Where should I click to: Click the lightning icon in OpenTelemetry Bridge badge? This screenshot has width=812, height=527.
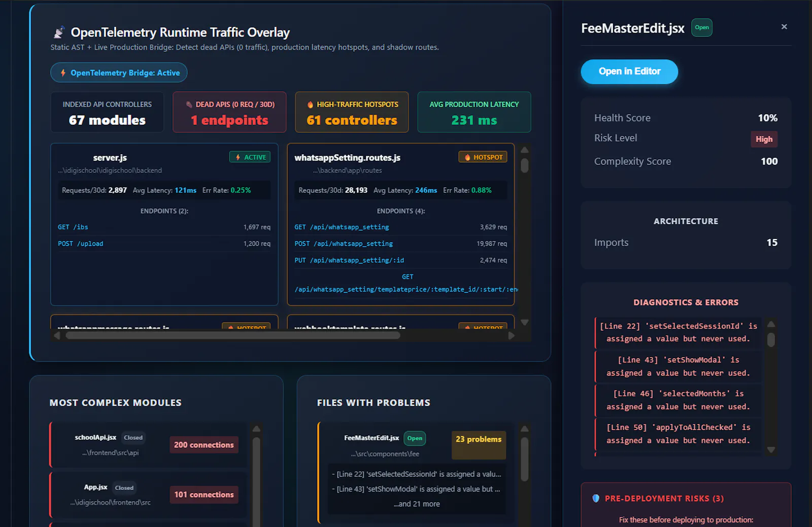tap(63, 73)
